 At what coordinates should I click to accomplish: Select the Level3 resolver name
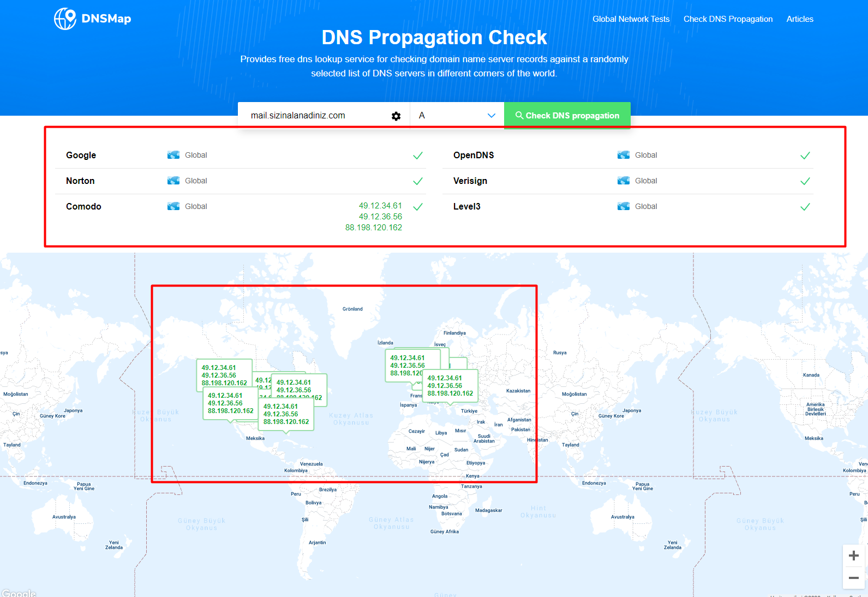(x=467, y=206)
